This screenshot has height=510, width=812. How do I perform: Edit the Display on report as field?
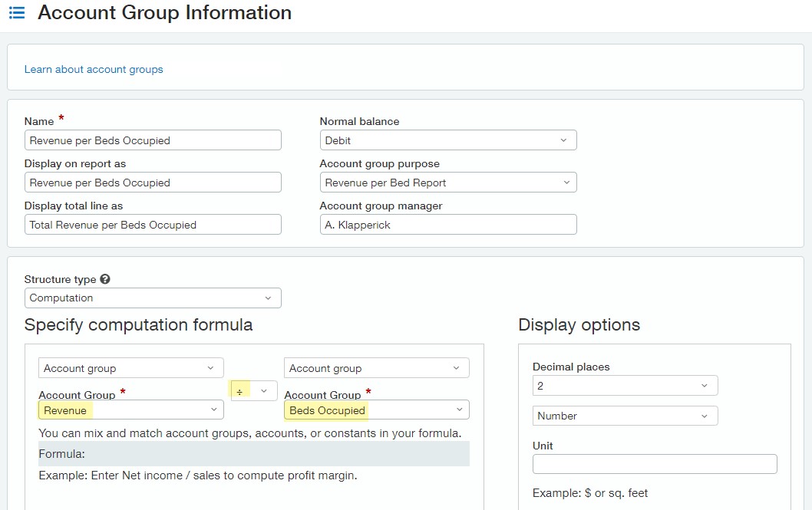click(153, 183)
